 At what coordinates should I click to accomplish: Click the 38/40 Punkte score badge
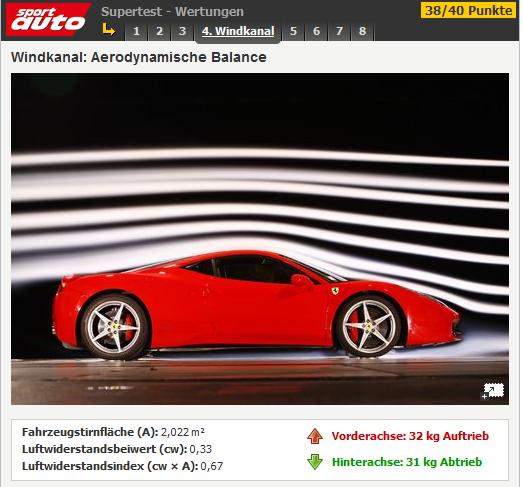pyautogui.click(x=469, y=10)
